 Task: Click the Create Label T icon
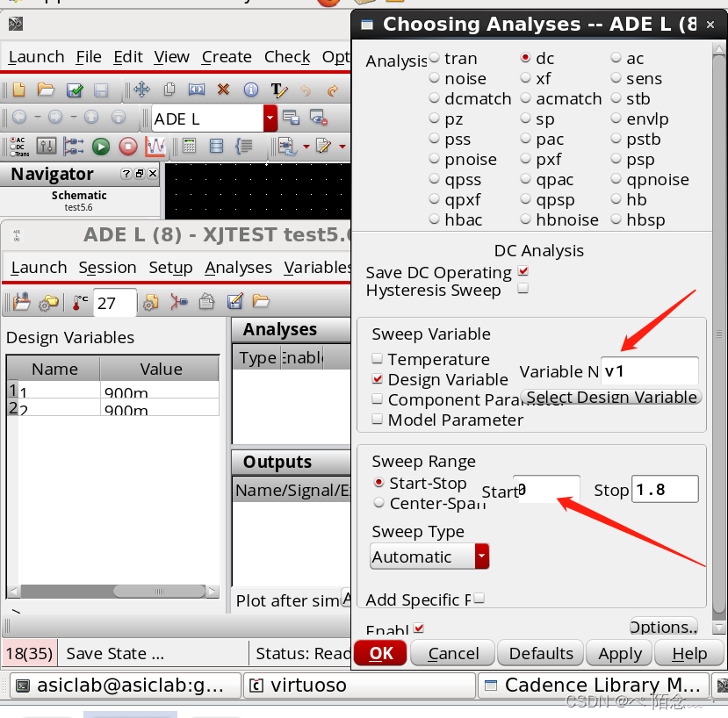pyautogui.click(x=278, y=90)
